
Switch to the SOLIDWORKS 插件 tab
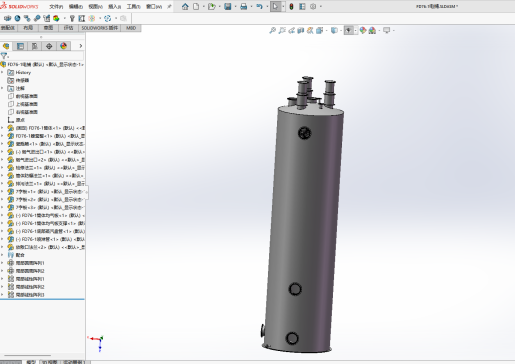coord(100,28)
